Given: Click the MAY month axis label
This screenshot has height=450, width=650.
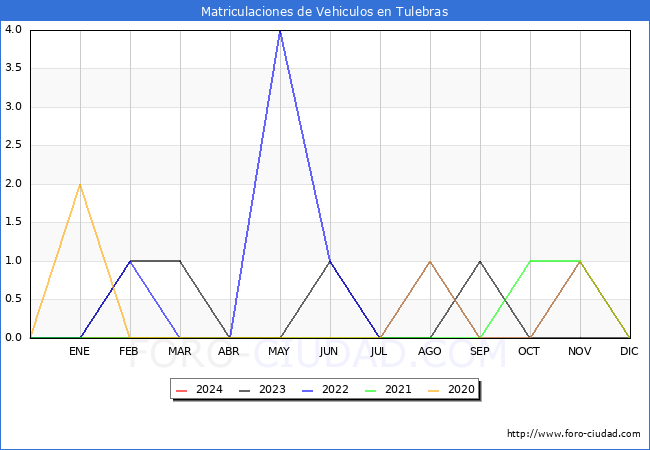Looking at the screenshot, I should coord(279,351).
